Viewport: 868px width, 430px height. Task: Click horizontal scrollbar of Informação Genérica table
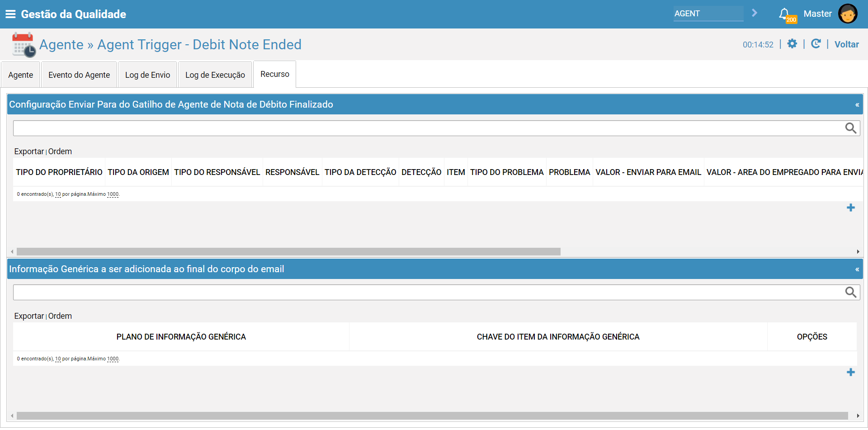(x=432, y=416)
